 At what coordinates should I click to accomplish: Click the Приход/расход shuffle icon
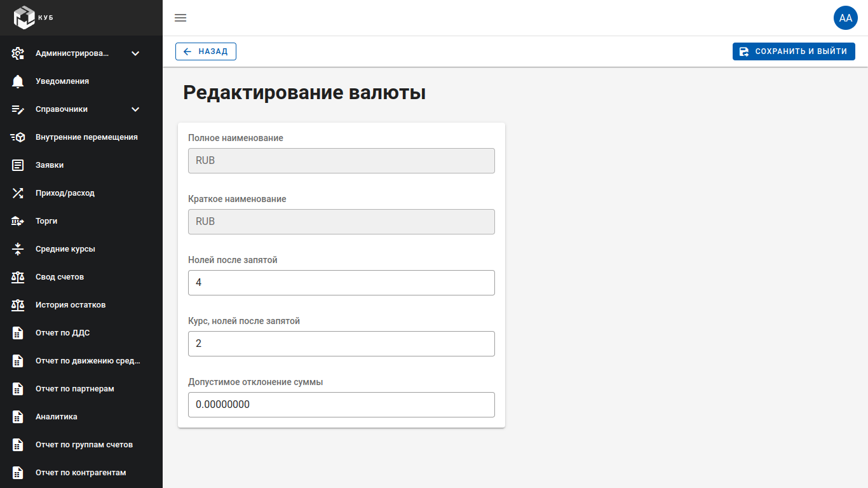pyautogui.click(x=18, y=193)
